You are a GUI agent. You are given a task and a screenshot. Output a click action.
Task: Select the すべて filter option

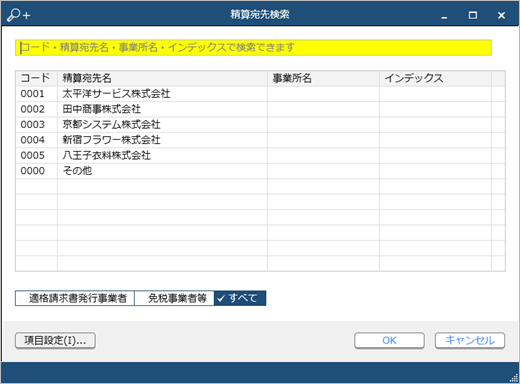click(x=240, y=298)
